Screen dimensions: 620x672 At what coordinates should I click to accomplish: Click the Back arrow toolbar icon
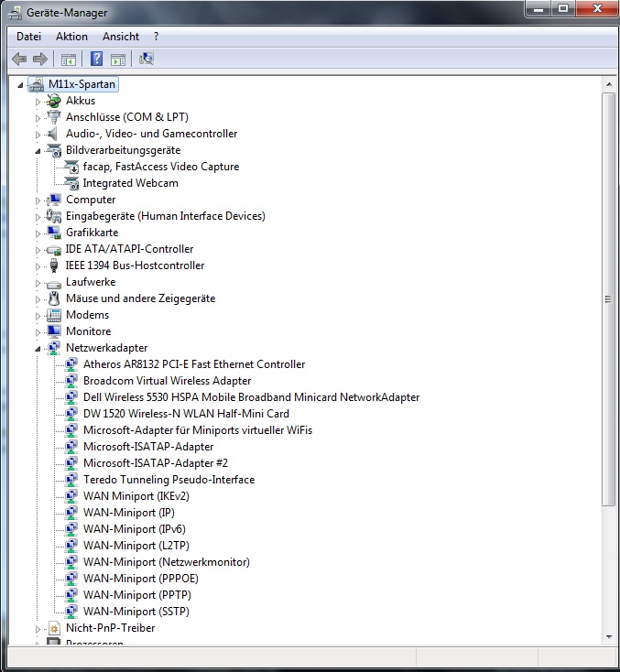[19, 60]
